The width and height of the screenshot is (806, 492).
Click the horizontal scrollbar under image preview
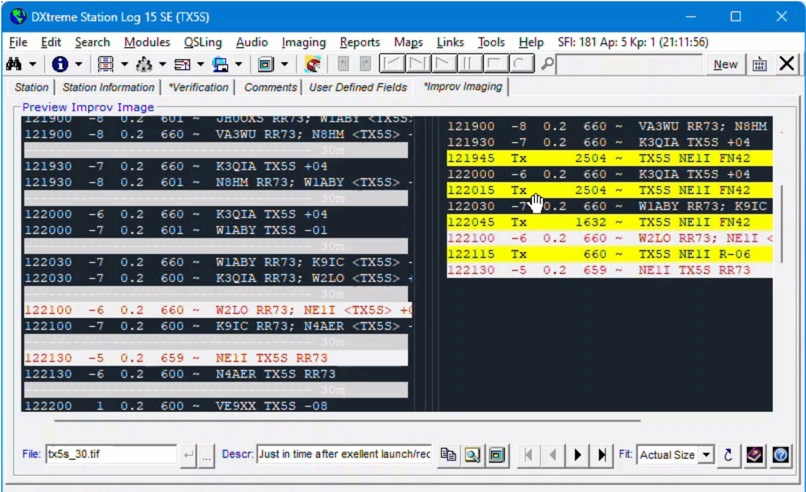pos(347,421)
